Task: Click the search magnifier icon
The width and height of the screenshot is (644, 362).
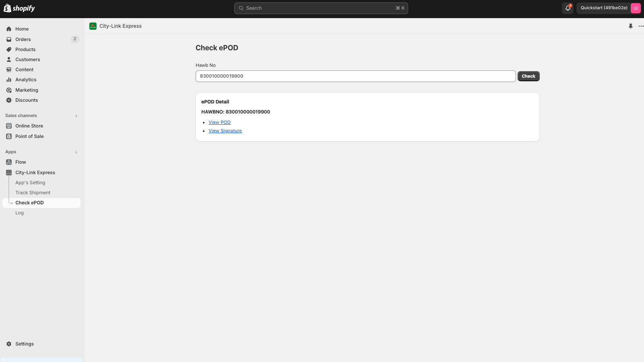Action: tap(241, 8)
